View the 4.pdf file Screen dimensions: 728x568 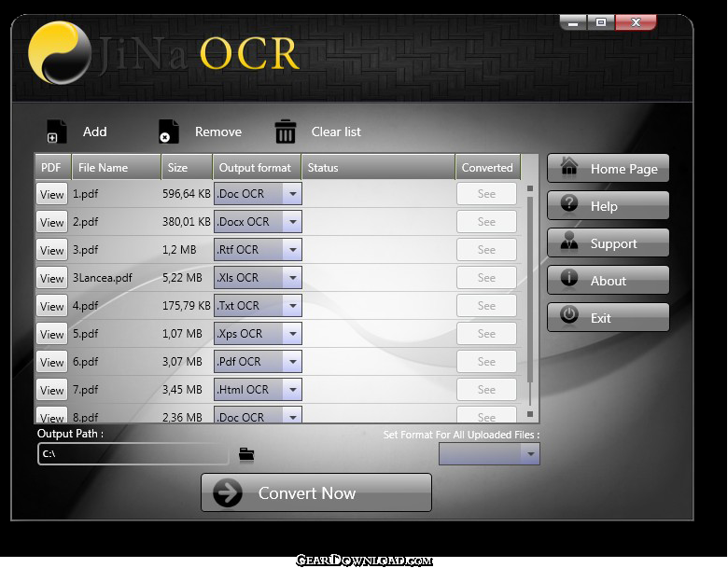coord(52,306)
